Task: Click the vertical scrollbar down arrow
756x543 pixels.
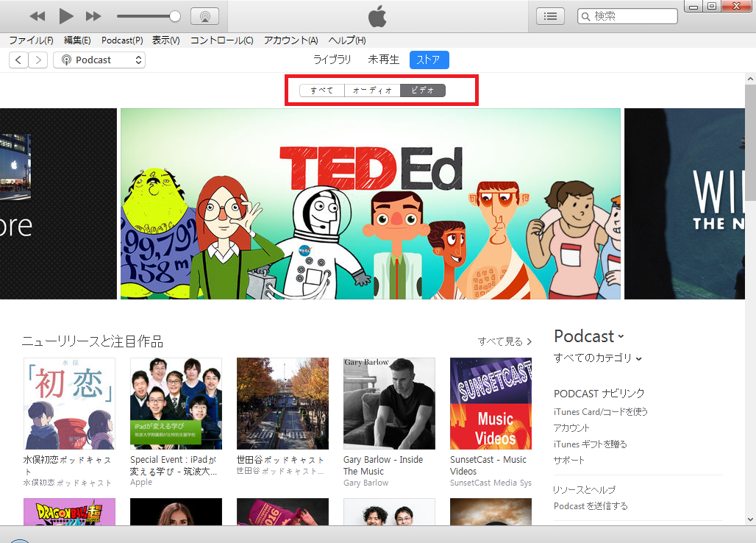Action: tap(750, 519)
